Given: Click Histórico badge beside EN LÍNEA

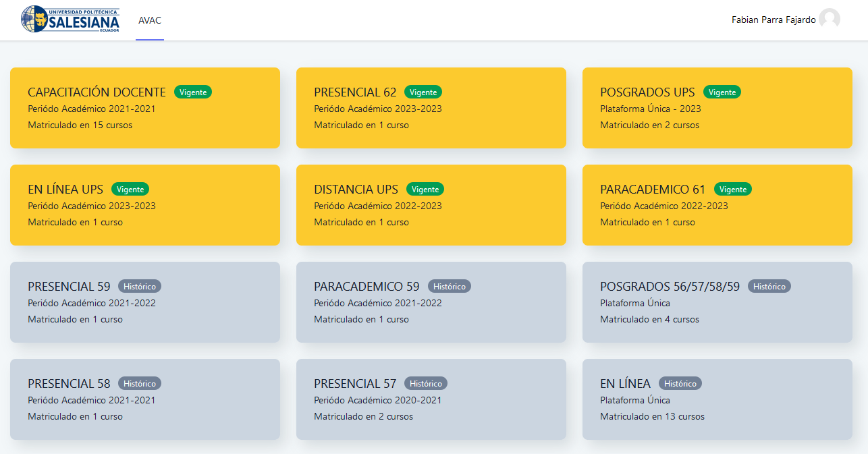Looking at the screenshot, I should point(680,384).
